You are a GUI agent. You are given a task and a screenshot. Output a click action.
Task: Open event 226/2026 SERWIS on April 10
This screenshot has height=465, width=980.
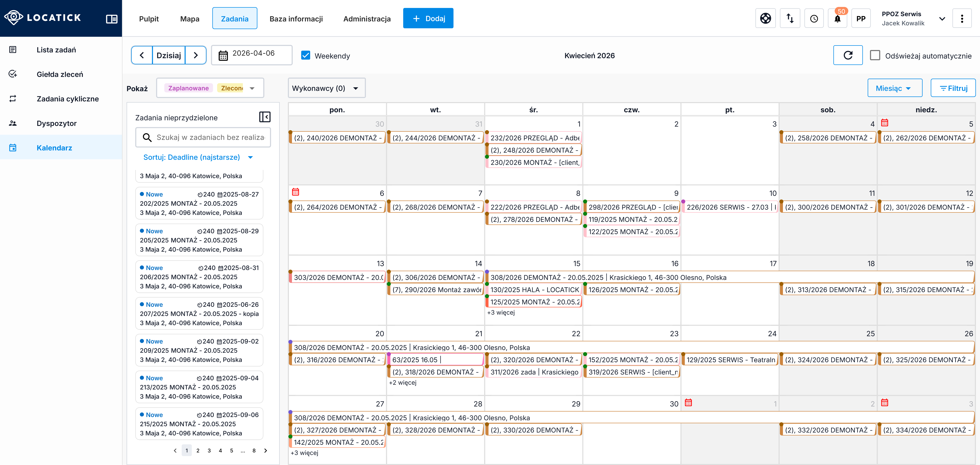(x=730, y=207)
